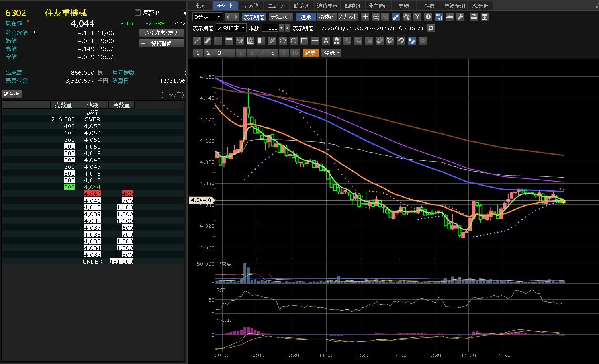This screenshot has height=364, width=599.
Task: Expand the 登録 dropdown menu
Action: pos(332,53)
